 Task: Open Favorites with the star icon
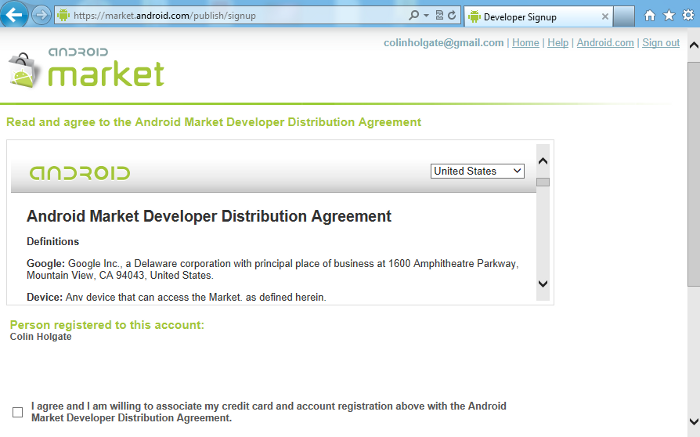[x=669, y=16]
